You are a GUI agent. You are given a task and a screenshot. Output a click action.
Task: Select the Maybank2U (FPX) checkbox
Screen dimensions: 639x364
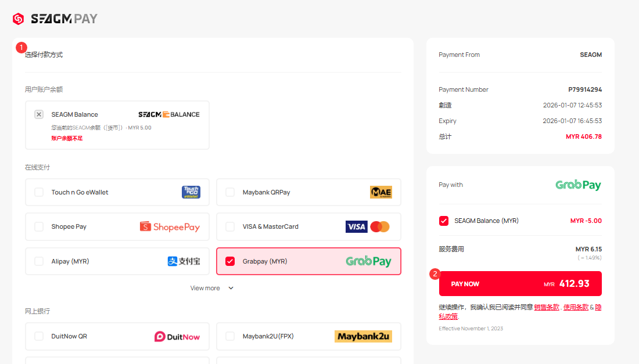coord(230,336)
